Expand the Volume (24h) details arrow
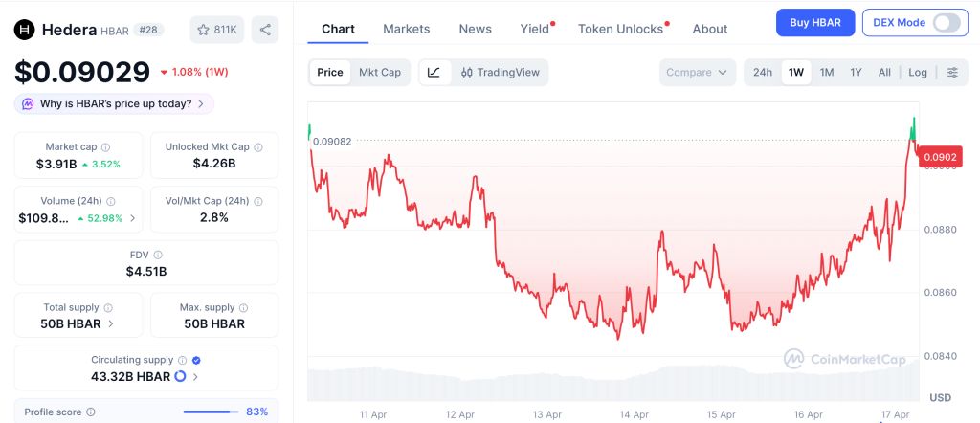Image resolution: width=980 pixels, height=423 pixels. click(x=132, y=218)
